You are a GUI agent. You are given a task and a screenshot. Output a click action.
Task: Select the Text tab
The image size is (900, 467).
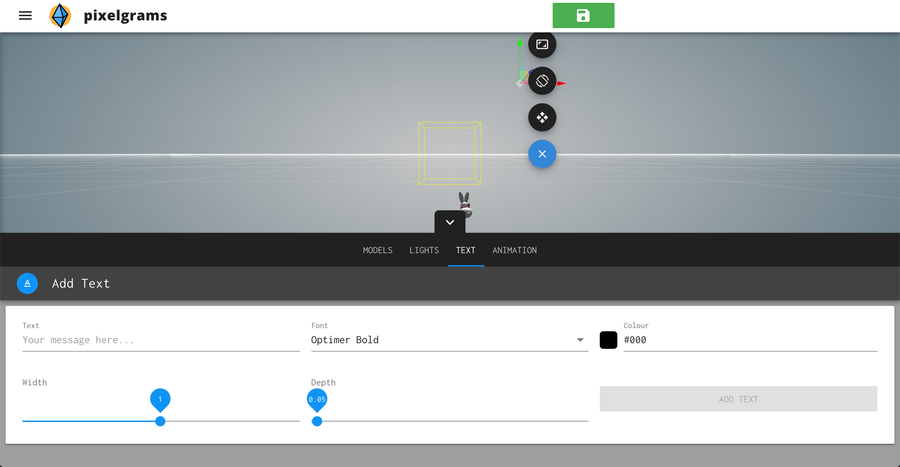point(466,250)
